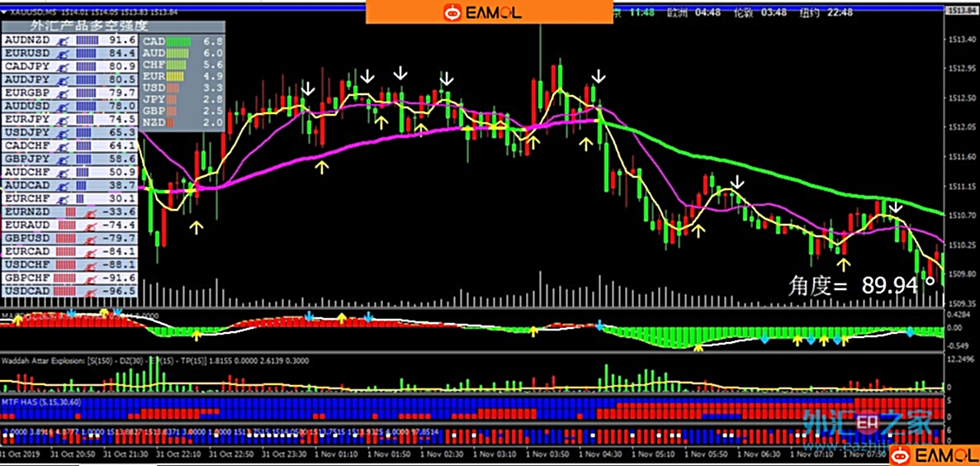Image resolution: width=980 pixels, height=466 pixels.
Task: Click the 角度= 89.94 ° angle readout
Action: 863,285
